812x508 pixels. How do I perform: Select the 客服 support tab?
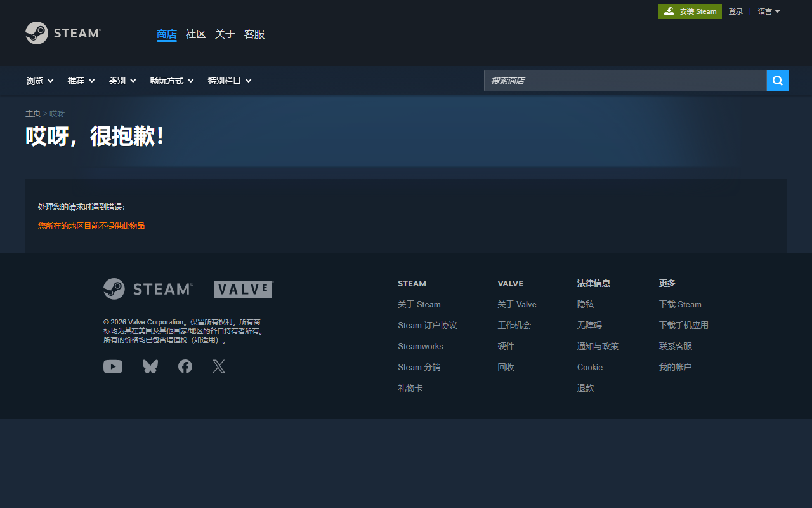254,34
